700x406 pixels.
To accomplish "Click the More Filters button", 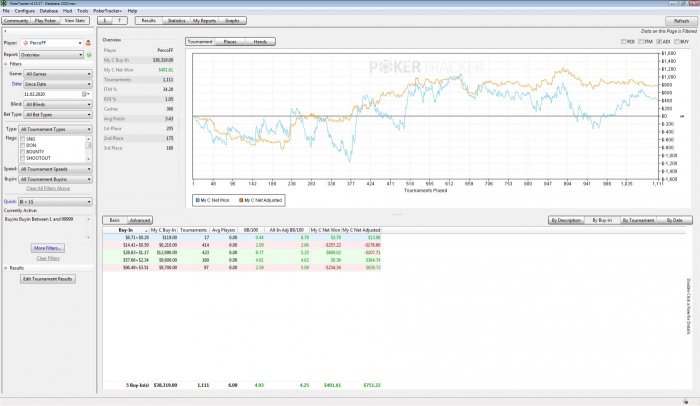I will (48, 247).
